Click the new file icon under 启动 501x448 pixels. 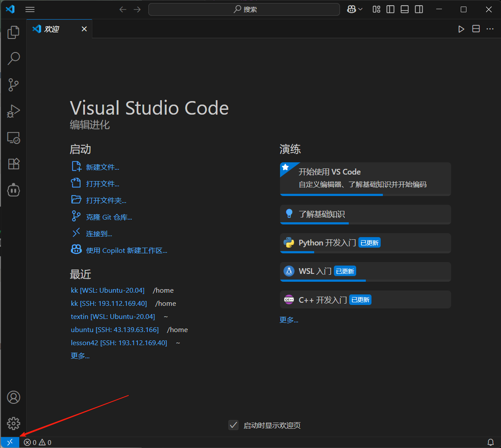click(76, 167)
